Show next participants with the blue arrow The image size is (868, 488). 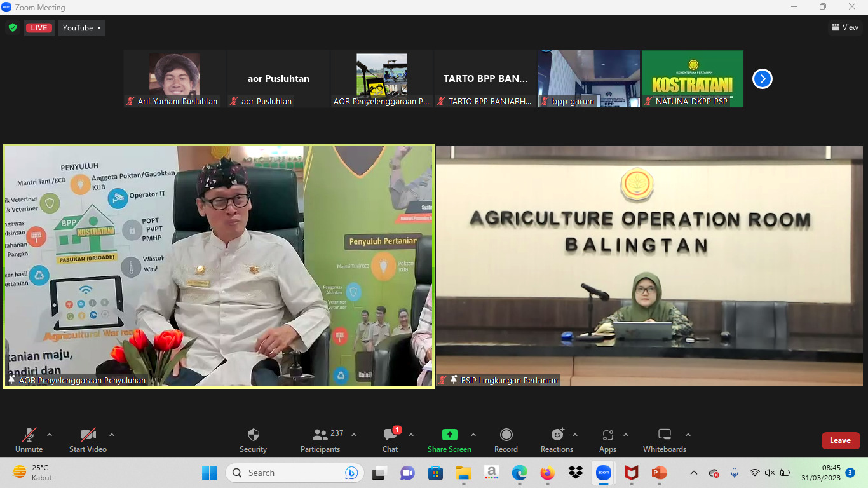tap(763, 79)
